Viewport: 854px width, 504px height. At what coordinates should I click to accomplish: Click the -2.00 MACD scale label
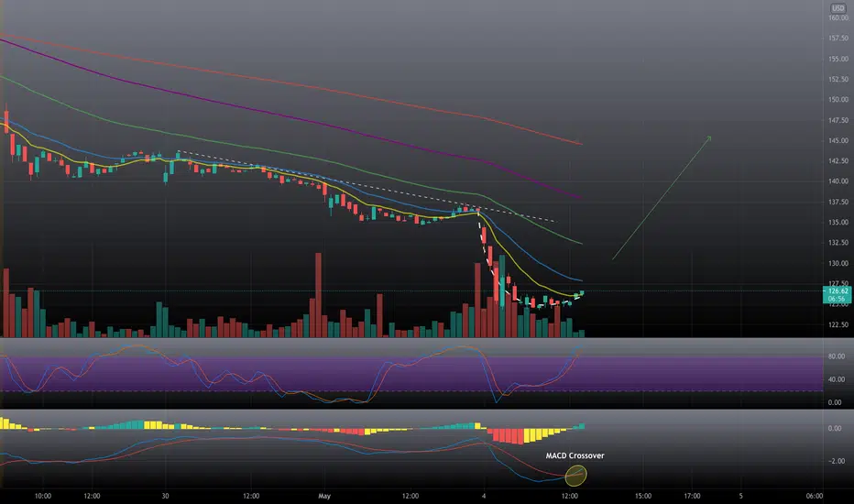pos(836,462)
